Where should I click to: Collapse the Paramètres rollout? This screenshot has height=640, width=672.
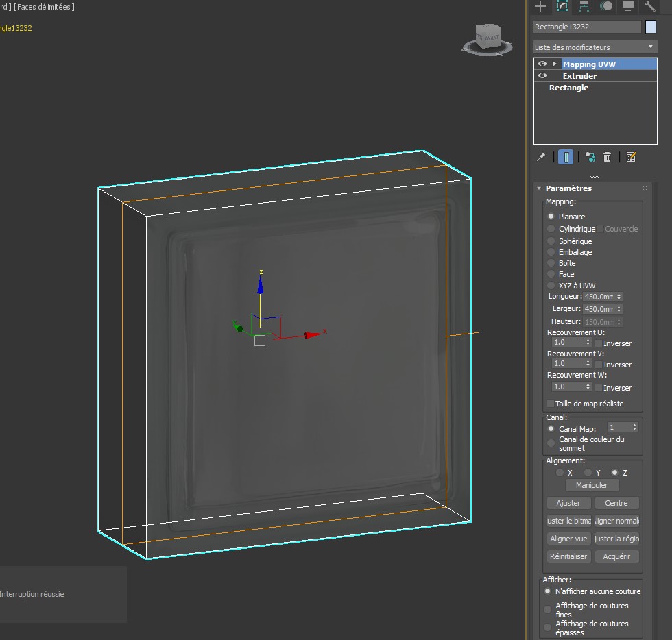tap(539, 188)
